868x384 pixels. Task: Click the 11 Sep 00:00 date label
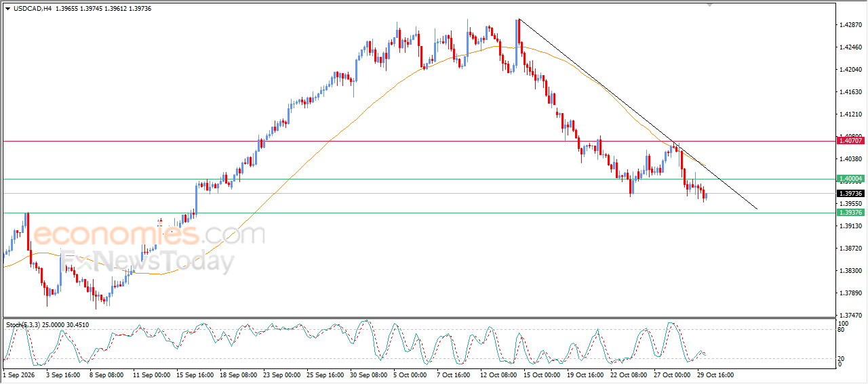[151, 375]
